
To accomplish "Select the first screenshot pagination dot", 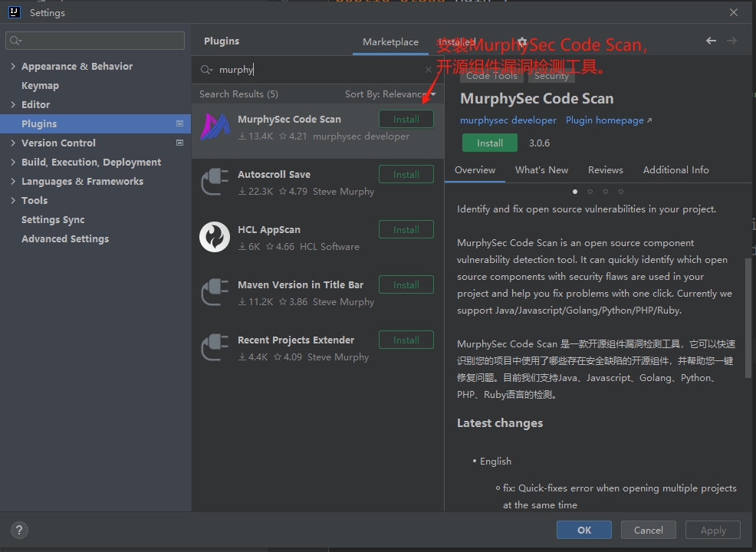I will point(575,192).
